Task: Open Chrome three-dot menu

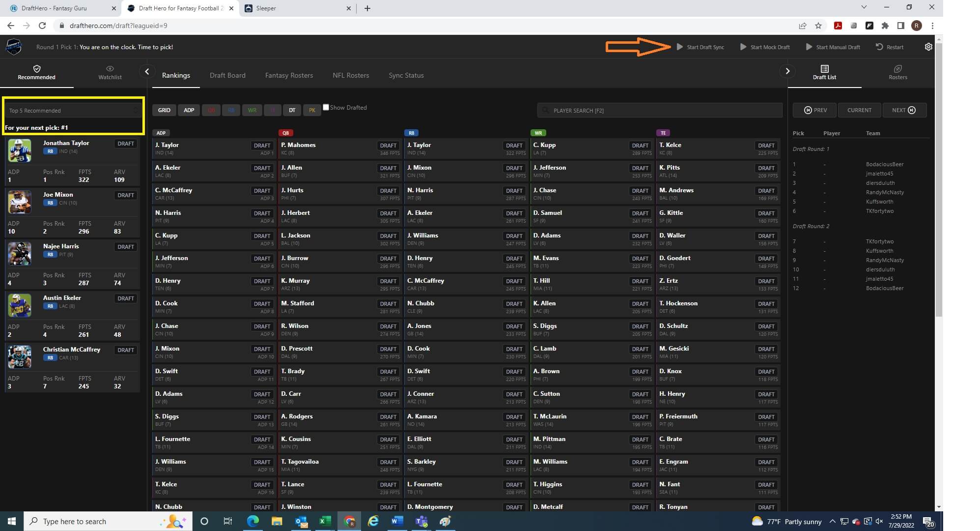Action: 932,26
